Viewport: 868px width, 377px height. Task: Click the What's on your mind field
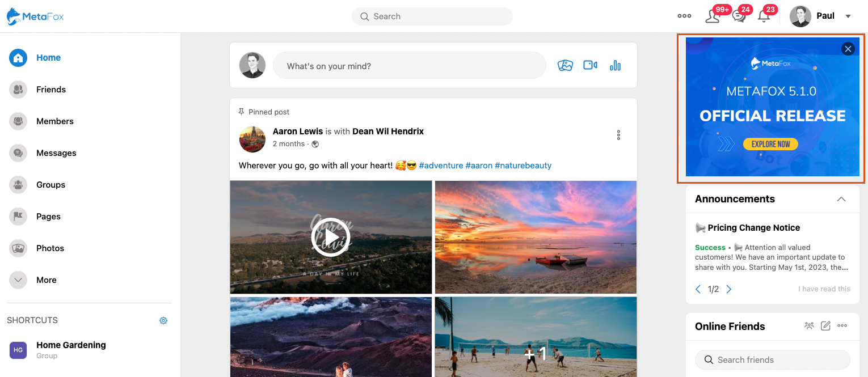408,66
